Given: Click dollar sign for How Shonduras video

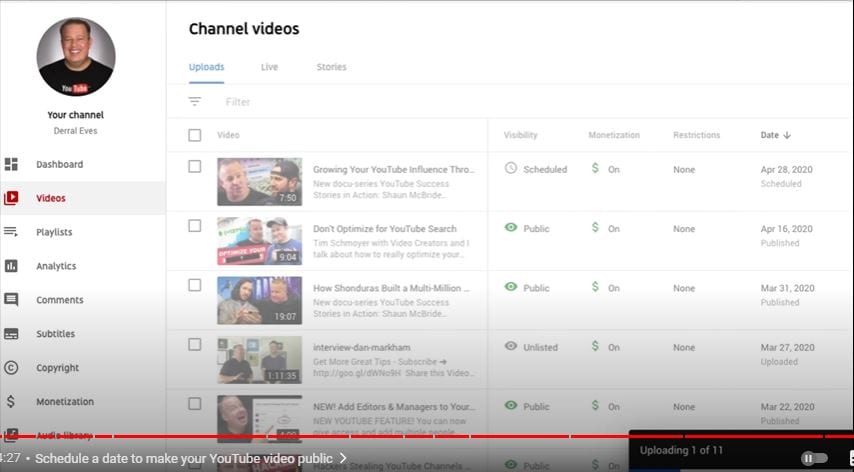Looking at the screenshot, I should click(x=595, y=287).
